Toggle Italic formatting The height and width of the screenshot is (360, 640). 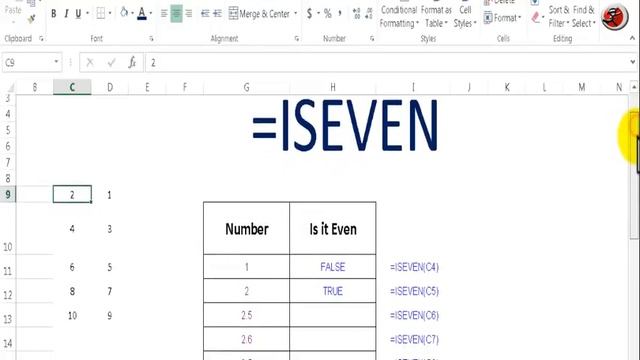(66, 14)
